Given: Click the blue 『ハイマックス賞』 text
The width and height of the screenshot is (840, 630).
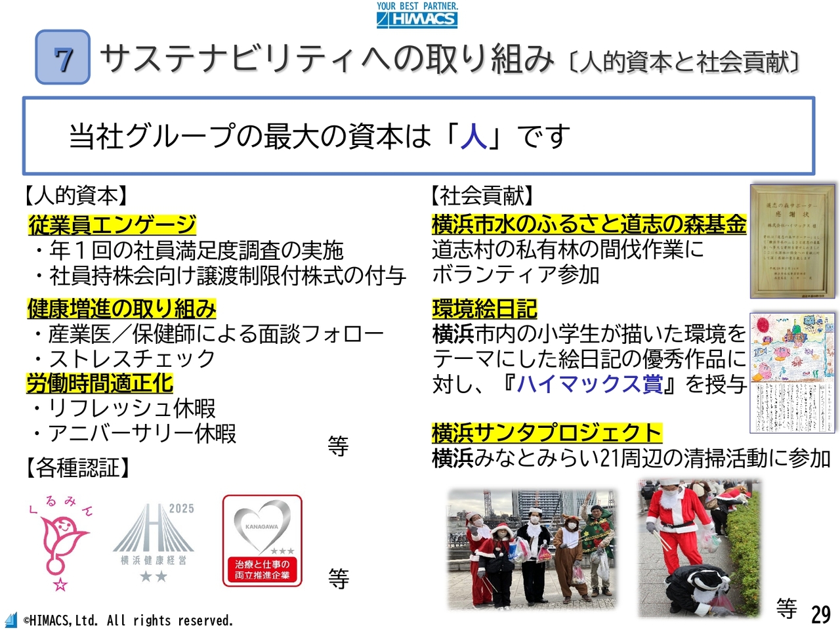Looking at the screenshot, I should tap(589, 383).
